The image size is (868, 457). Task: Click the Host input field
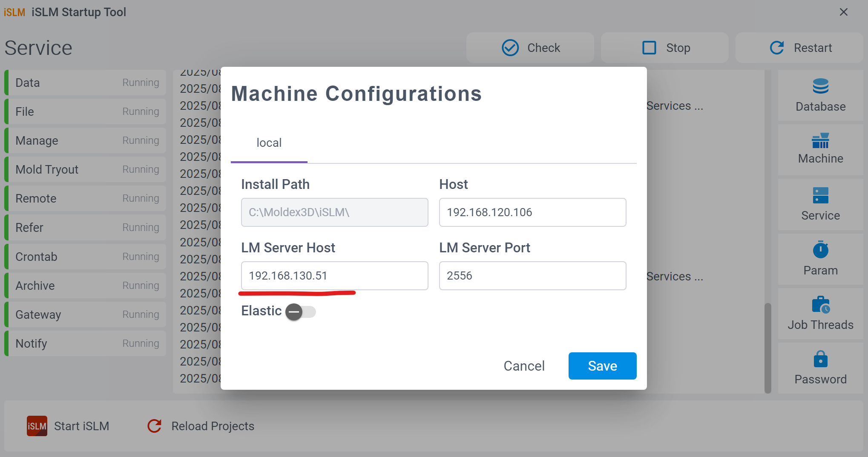coord(533,212)
